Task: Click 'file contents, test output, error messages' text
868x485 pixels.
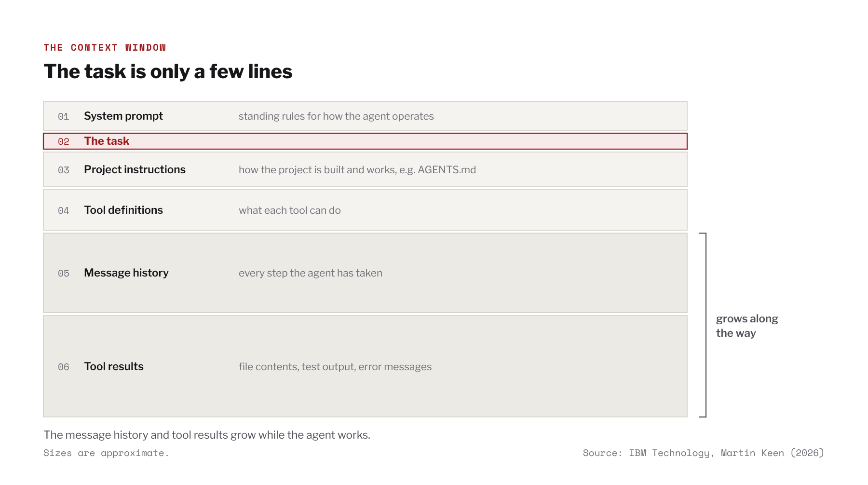Action: (335, 367)
